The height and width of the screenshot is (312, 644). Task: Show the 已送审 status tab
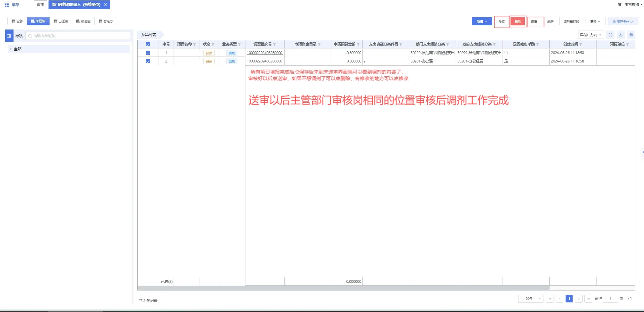[x=61, y=21]
